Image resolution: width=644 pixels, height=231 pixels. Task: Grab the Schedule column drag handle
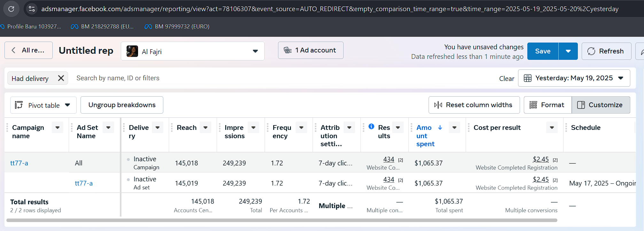(x=566, y=128)
